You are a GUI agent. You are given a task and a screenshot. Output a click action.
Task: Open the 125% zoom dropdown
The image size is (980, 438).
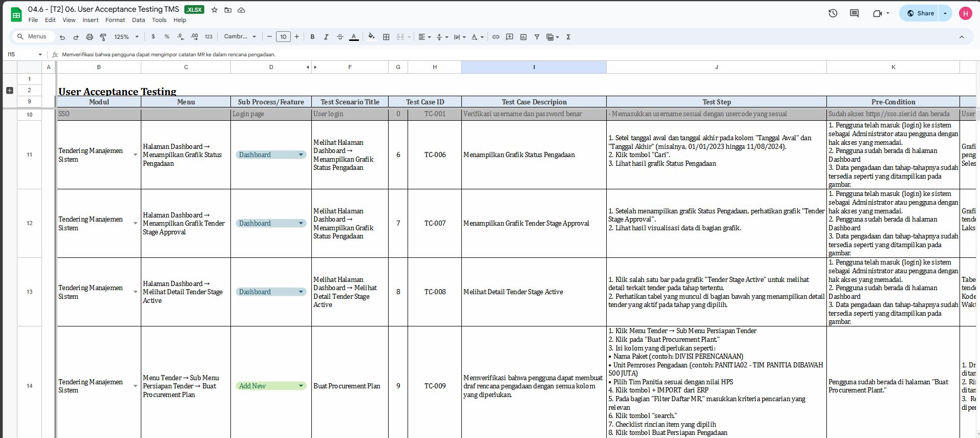click(126, 37)
